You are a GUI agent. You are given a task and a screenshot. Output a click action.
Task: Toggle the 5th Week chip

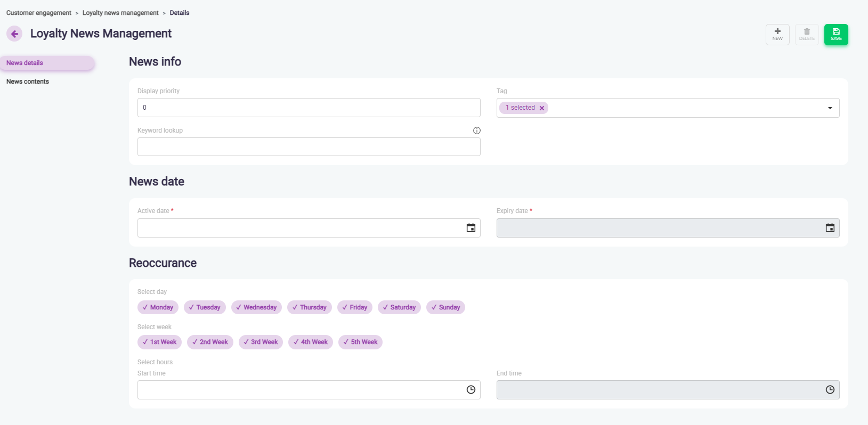[360, 342]
